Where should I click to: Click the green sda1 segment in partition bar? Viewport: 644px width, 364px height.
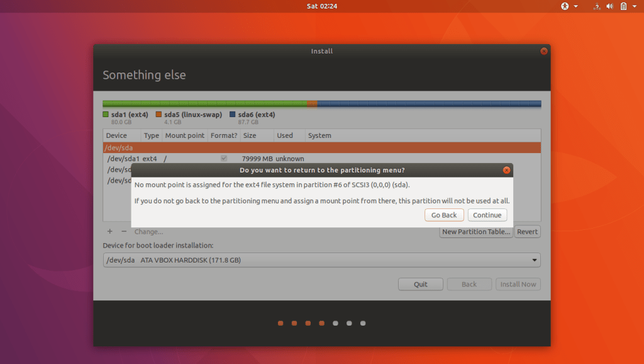tap(204, 103)
